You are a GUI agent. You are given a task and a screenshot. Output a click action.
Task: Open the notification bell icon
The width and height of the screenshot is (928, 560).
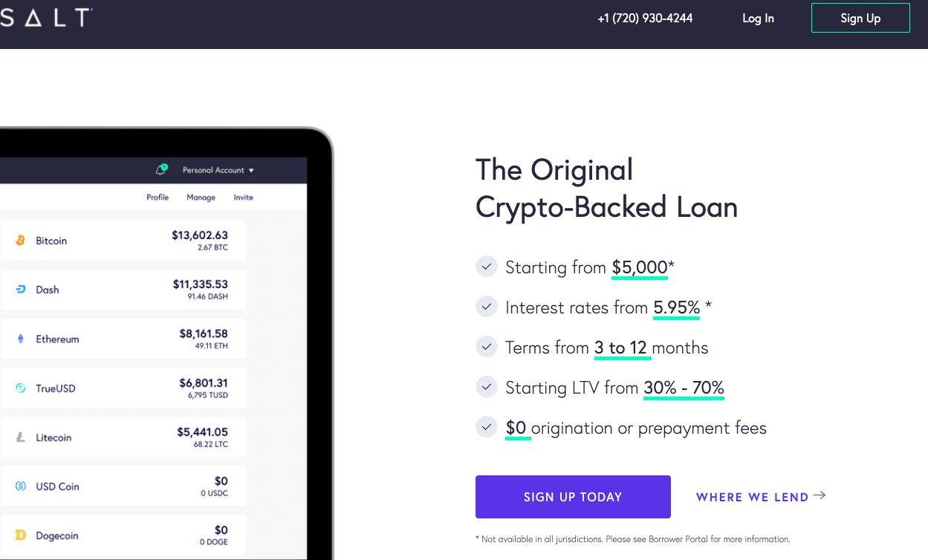point(160,170)
